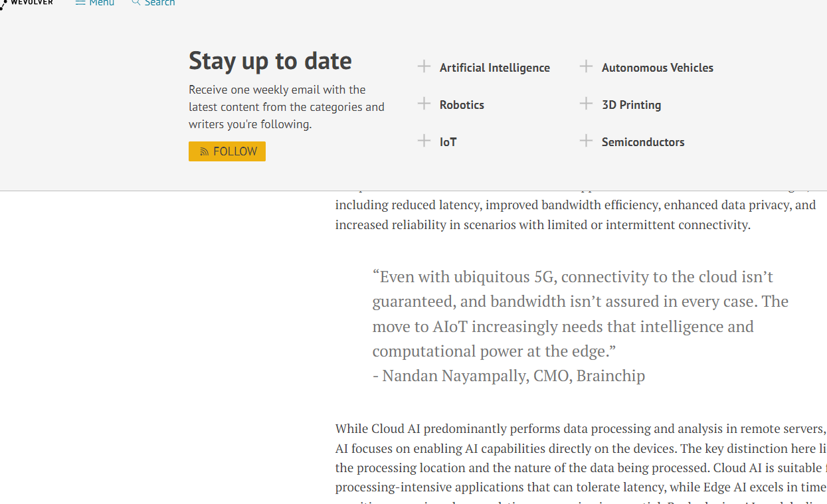
Task: Click the plus icon beside Robotics
Action: pos(424,104)
